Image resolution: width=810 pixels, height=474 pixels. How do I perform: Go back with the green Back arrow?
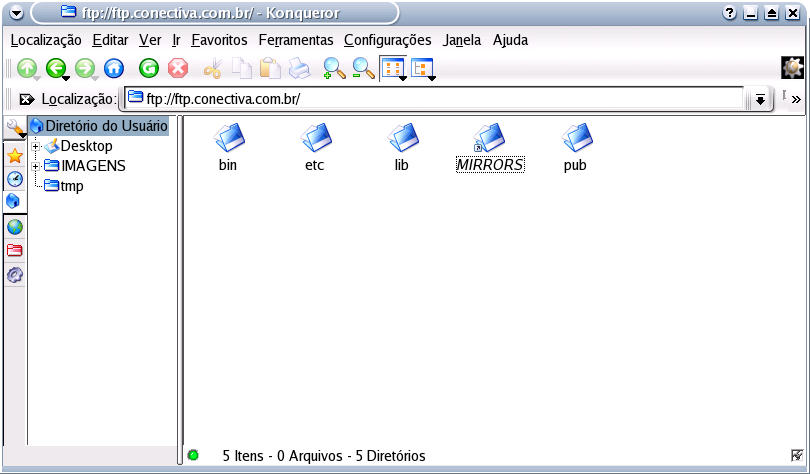click(x=56, y=68)
